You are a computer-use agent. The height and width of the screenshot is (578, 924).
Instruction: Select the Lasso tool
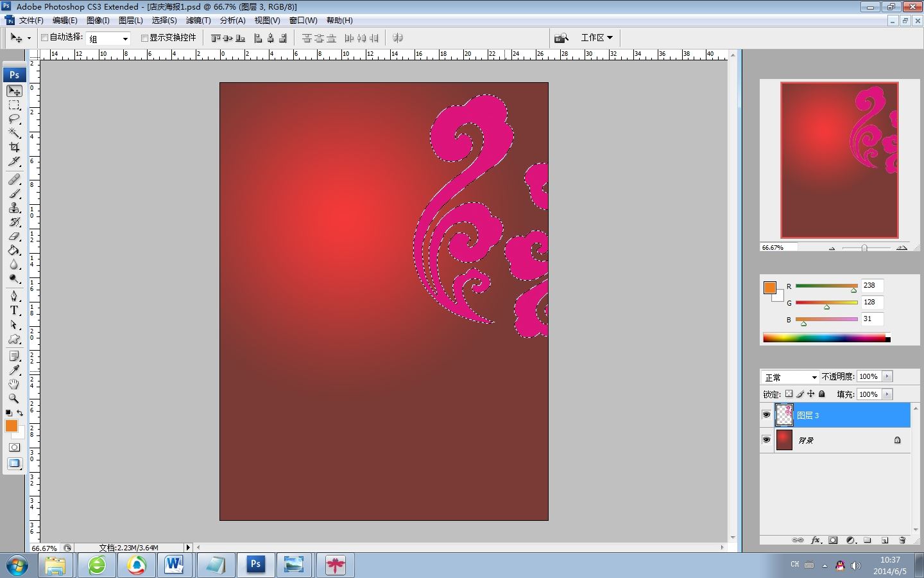[x=14, y=119]
